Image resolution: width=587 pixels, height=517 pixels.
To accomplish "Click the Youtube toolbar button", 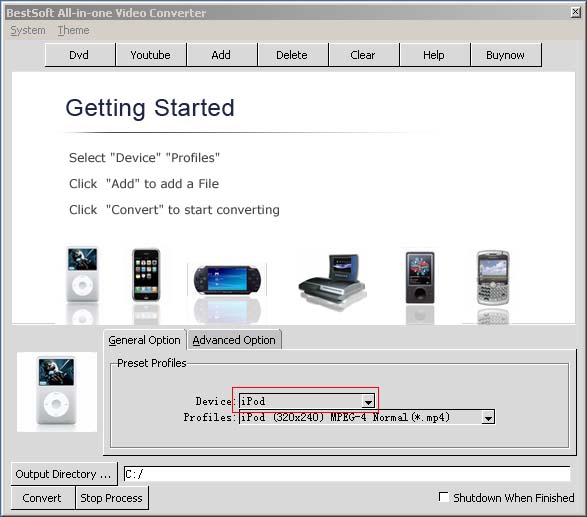I will [150, 55].
